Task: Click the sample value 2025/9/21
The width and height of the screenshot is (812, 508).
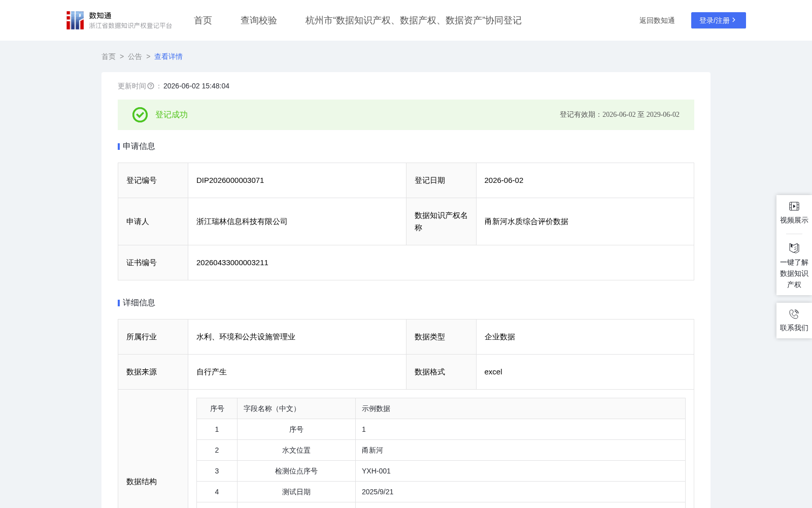Action: coord(378,492)
